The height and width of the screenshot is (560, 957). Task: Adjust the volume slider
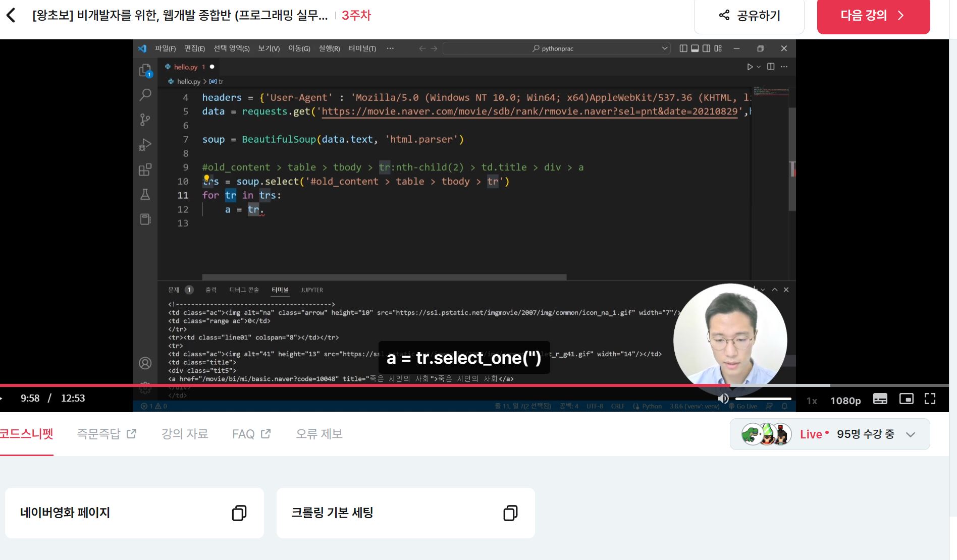coord(763,399)
